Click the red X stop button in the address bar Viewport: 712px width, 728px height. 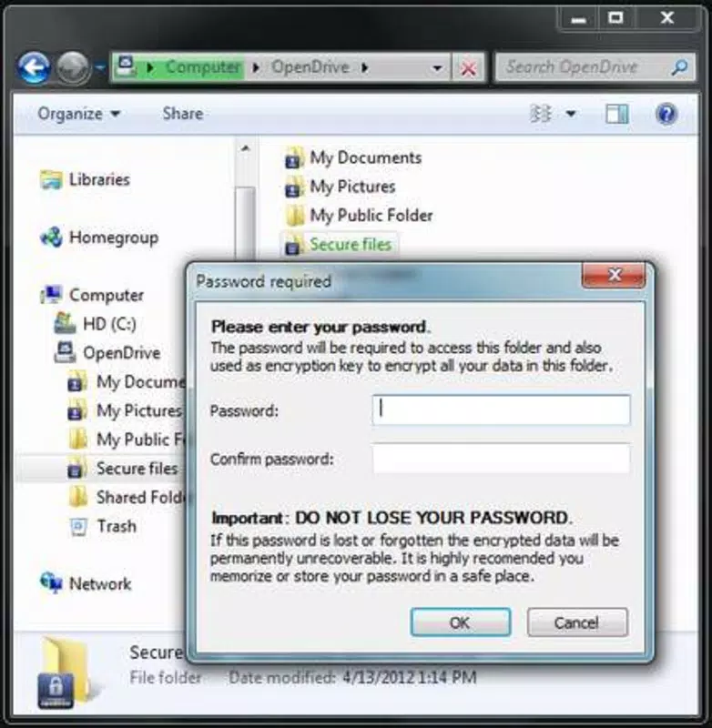pyautogui.click(x=468, y=68)
